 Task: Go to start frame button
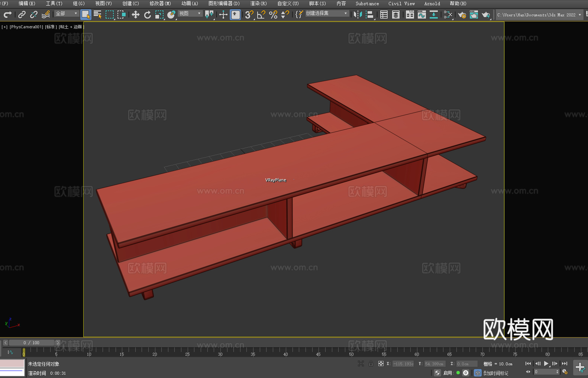click(x=528, y=364)
